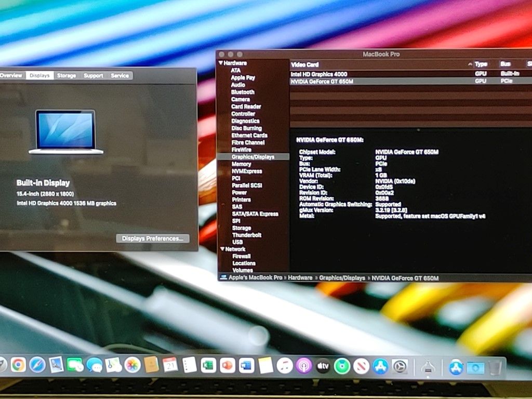Image resolution: width=532 pixels, height=399 pixels.
Task: Select Graphics/Displays in the sidebar list
Action: (x=253, y=157)
